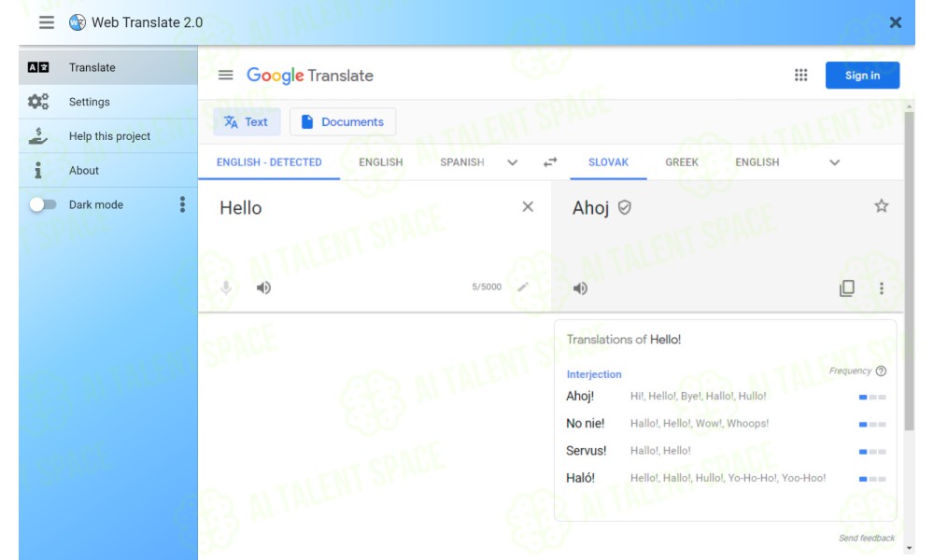
Task: Swap source and target languages
Action: [x=550, y=161]
